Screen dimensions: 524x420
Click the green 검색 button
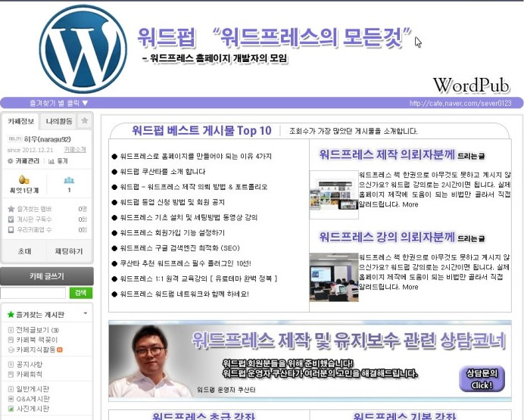coord(81,293)
